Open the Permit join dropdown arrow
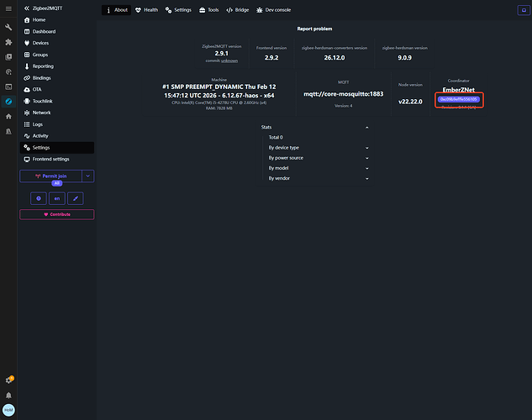Screen dimensions: 532x420 coord(88,176)
